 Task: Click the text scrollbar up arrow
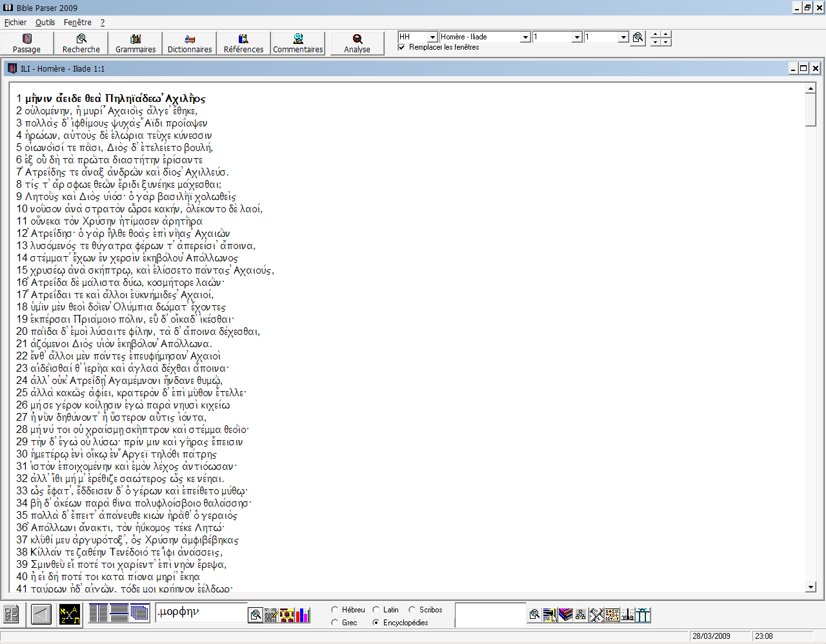(811, 88)
